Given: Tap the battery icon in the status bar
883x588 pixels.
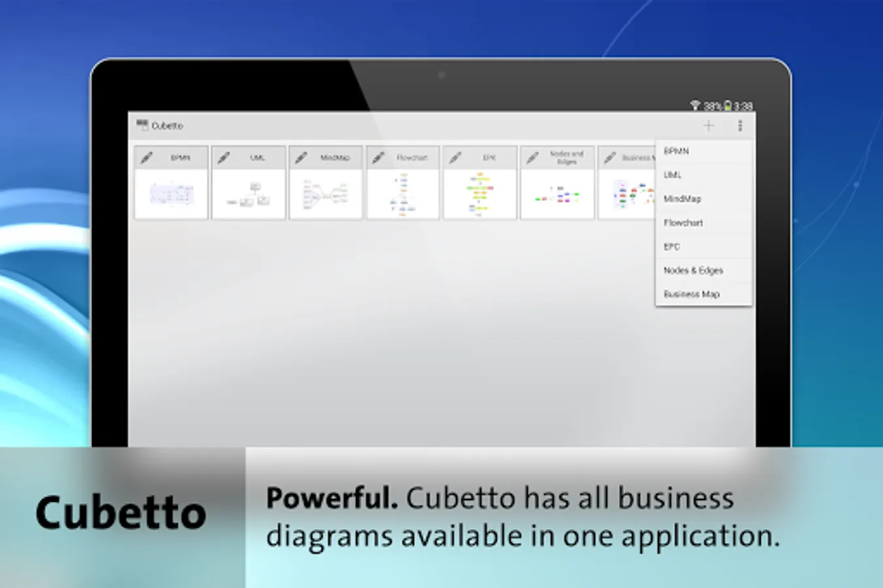Looking at the screenshot, I should [x=727, y=105].
